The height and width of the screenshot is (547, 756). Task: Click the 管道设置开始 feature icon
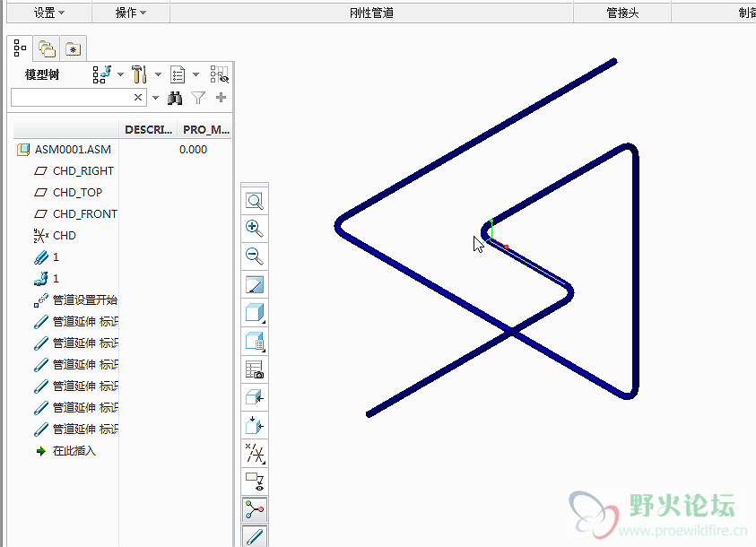tap(41, 300)
